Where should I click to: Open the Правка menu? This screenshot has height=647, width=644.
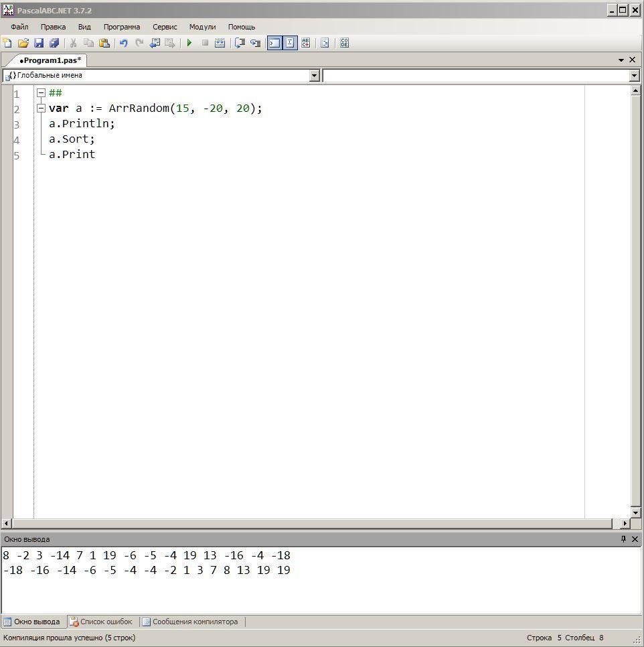pos(53,27)
